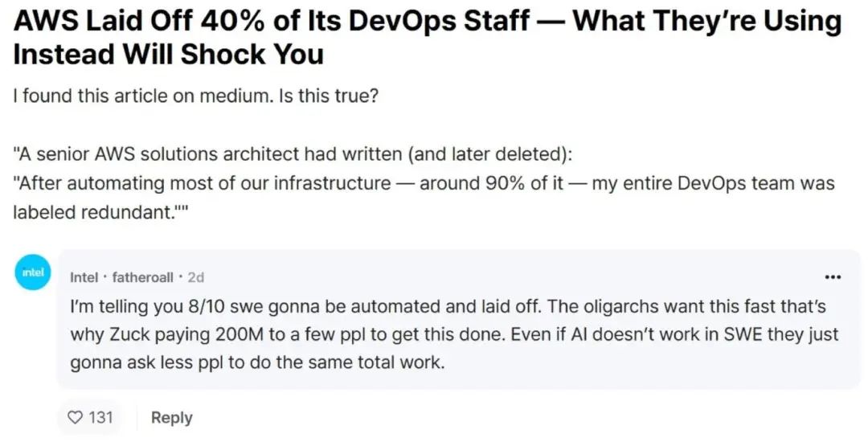Click the 'After automating most of our infrastructure' line
868x442 pixels.
(424, 183)
